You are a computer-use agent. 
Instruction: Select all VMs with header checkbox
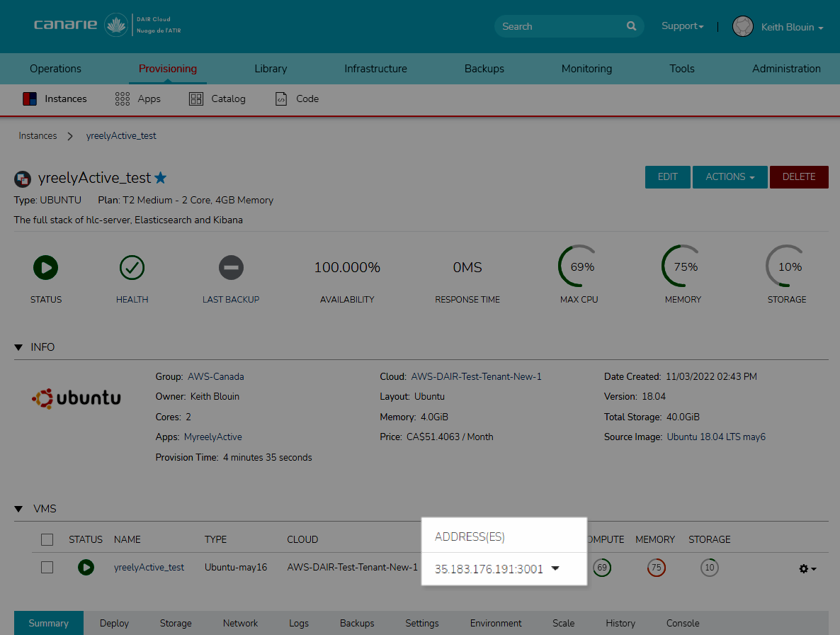click(47, 540)
